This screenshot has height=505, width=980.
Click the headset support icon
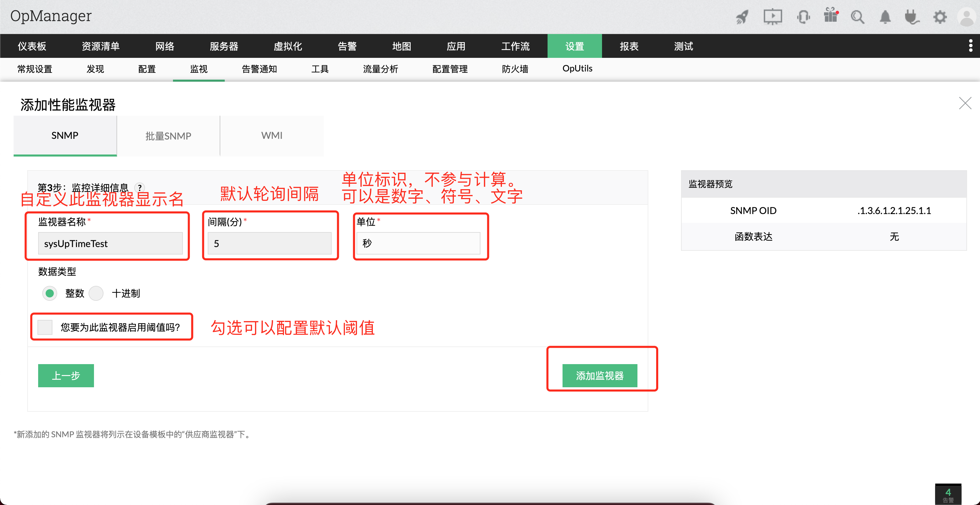(x=803, y=17)
